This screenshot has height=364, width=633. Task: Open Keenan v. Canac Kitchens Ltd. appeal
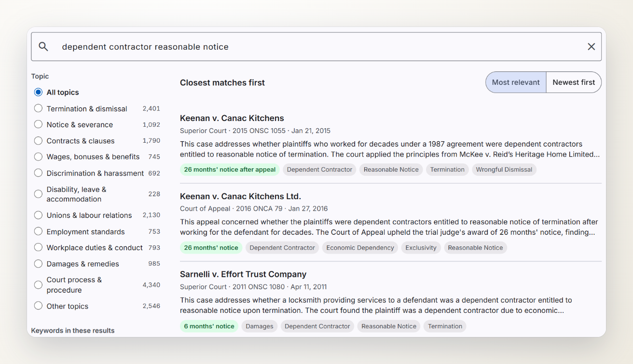(240, 196)
